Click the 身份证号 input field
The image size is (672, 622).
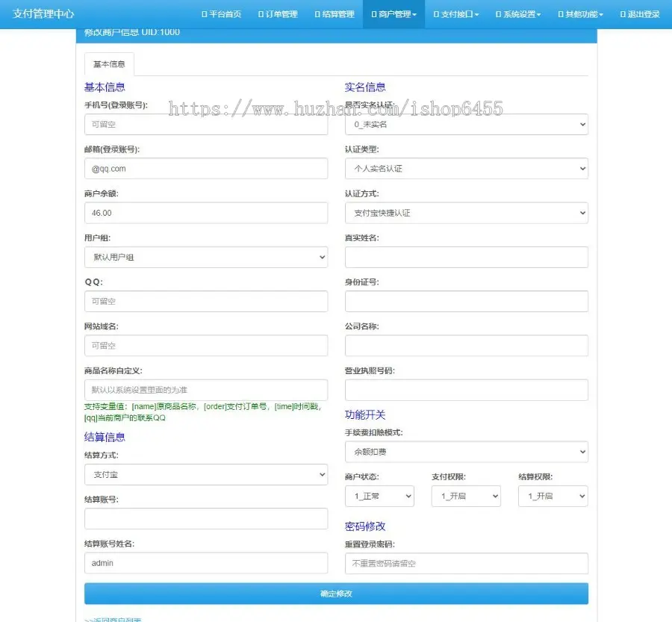pyautogui.click(x=466, y=302)
